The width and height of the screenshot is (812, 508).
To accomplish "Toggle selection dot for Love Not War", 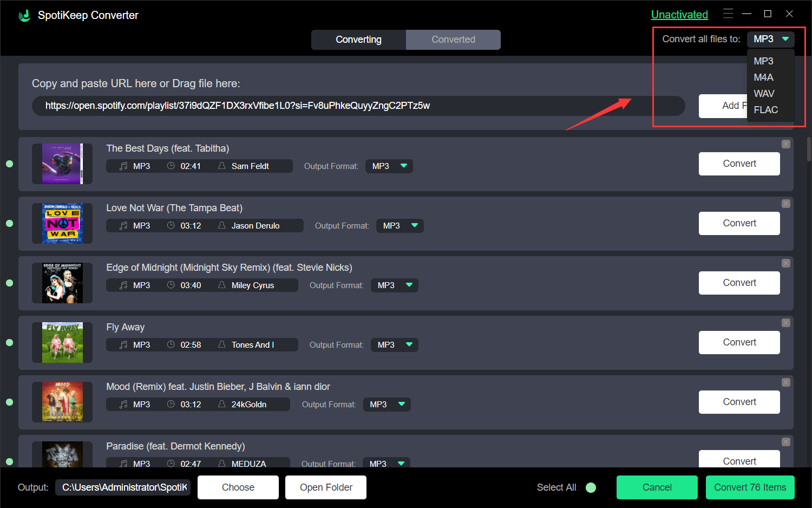I will point(9,223).
